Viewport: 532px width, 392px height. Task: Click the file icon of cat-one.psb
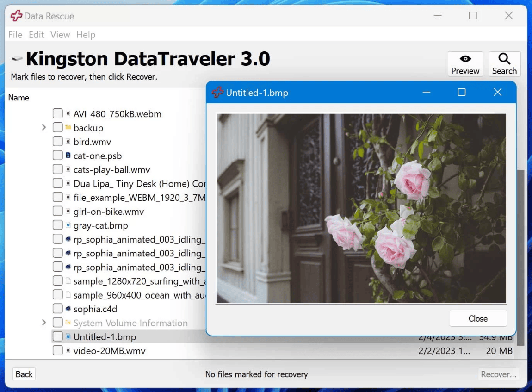(68, 155)
